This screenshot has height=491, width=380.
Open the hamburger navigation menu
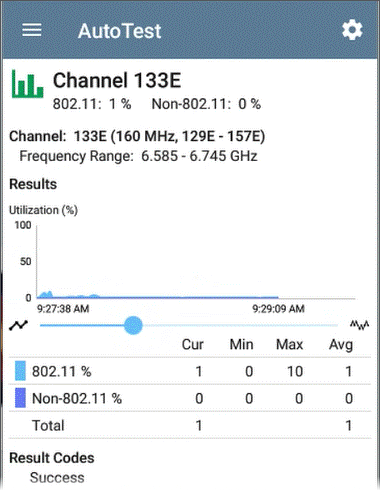tap(32, 30)
